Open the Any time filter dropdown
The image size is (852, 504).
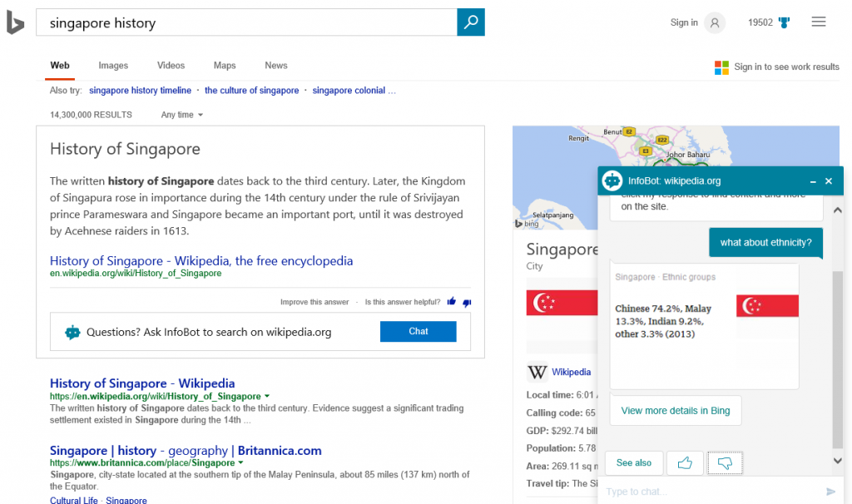(182, 115)
